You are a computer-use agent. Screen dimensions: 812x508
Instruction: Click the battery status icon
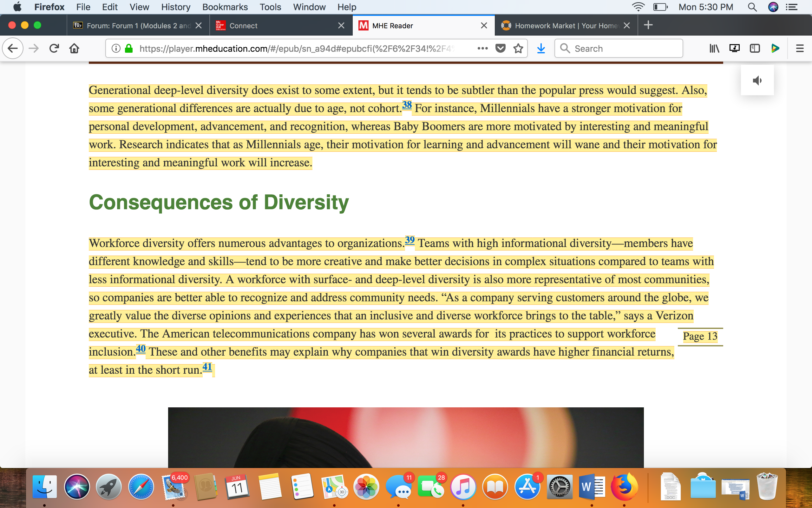point(660,7)
